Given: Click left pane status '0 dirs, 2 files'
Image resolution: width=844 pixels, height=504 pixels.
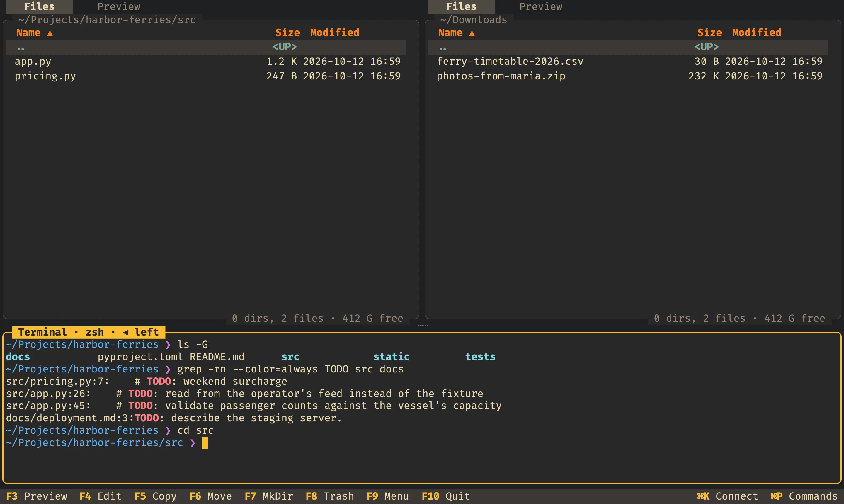Looking at the screenshot, I should [x=278, y=318].
